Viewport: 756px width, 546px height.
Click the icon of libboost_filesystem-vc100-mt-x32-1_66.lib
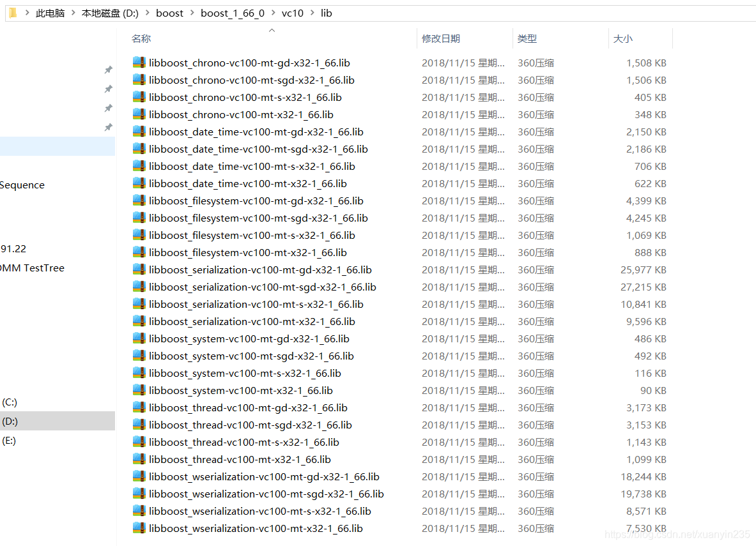pyautogui.click(x=139, y=252)
